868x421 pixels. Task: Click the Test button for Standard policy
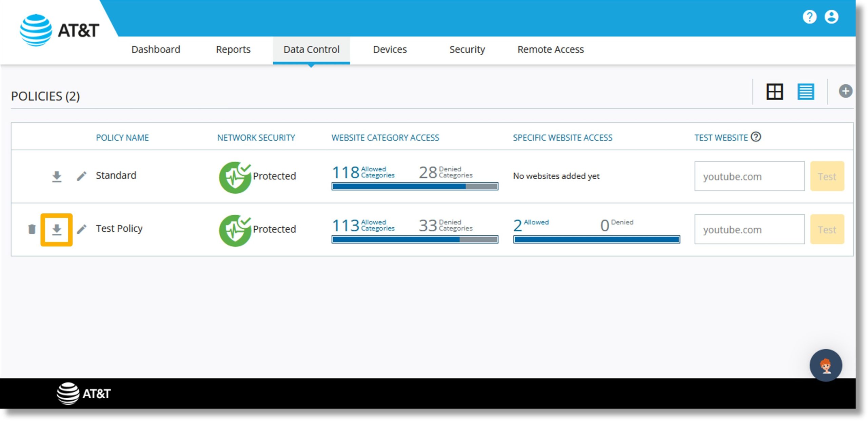click(828, 176)
